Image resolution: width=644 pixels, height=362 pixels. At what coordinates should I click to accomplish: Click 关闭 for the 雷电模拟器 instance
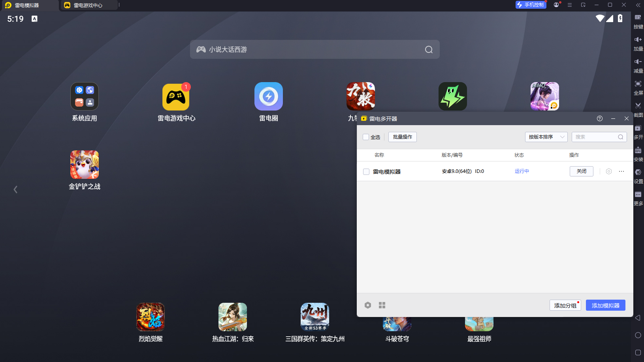(582, 171)
